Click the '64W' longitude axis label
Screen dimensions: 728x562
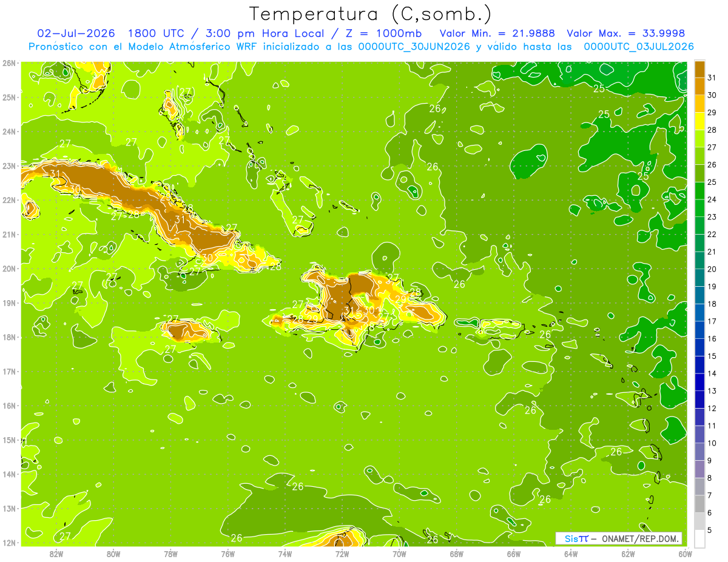(571, 554)
